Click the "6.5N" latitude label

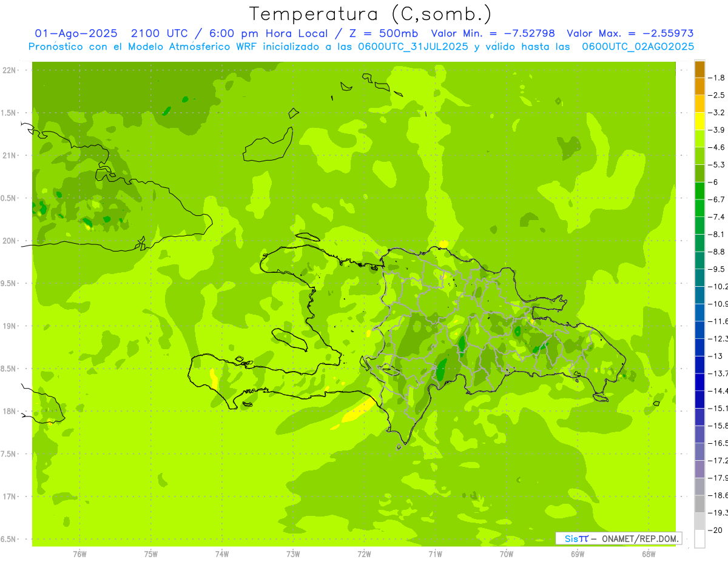click(x=9, y=540)
